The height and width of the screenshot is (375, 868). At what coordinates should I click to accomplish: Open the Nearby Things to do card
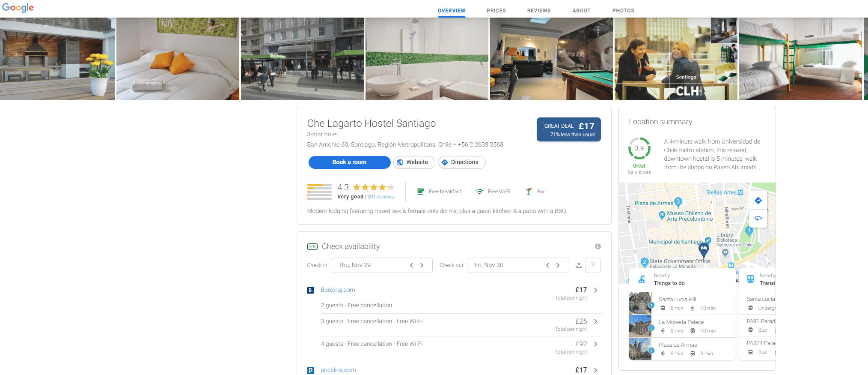point(682,279)
